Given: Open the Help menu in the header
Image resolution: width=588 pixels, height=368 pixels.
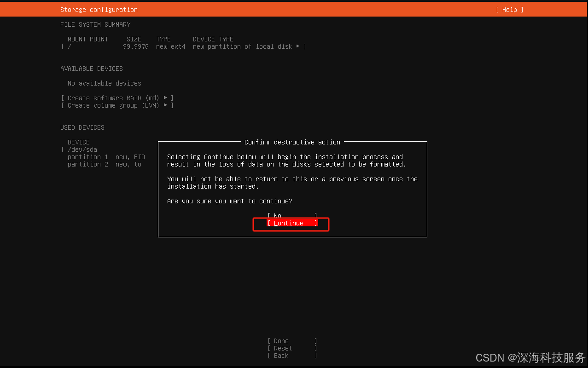Looking at the screenshot, I should click(510, 10).
